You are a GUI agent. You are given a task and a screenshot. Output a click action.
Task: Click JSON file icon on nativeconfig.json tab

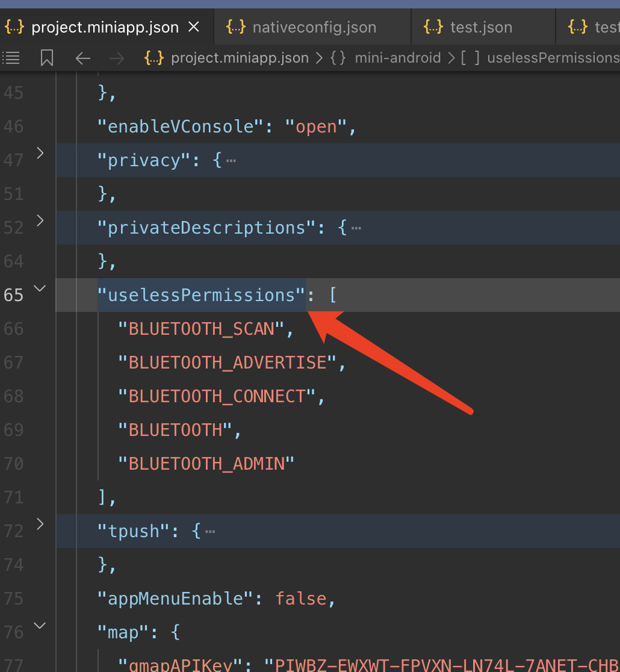click(235, 27)
